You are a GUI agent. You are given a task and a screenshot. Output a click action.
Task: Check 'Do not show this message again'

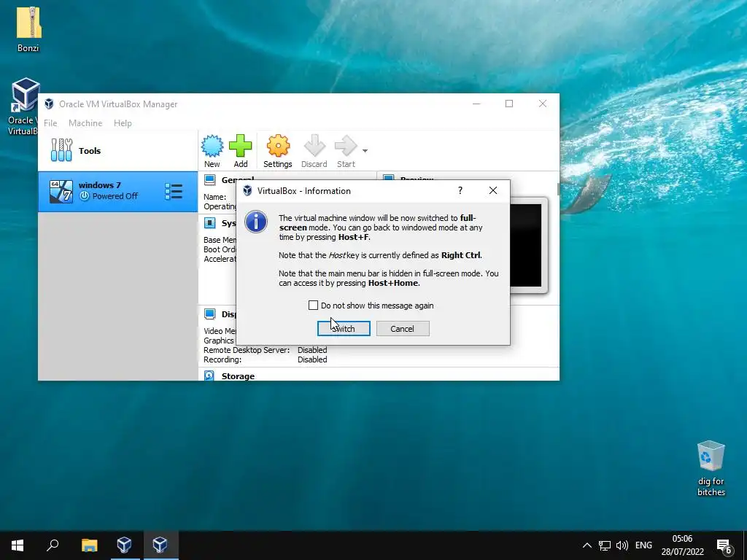click(x=313, y=306)
